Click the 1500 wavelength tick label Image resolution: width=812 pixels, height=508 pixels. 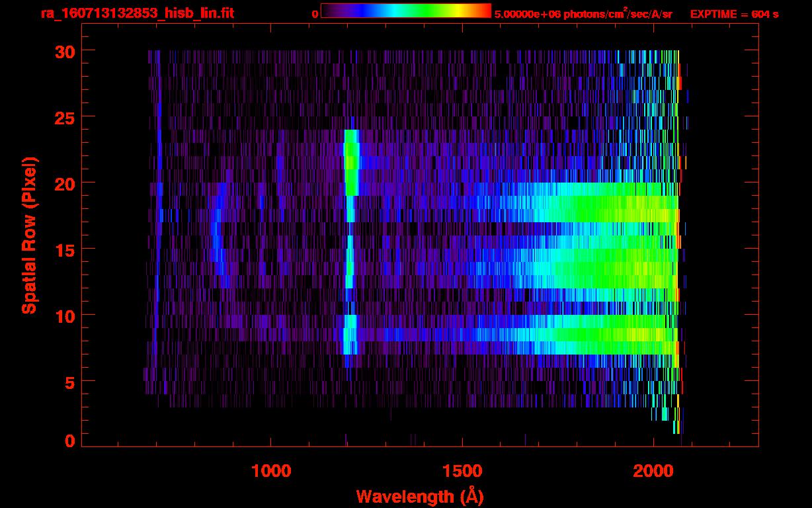point(462,471)
